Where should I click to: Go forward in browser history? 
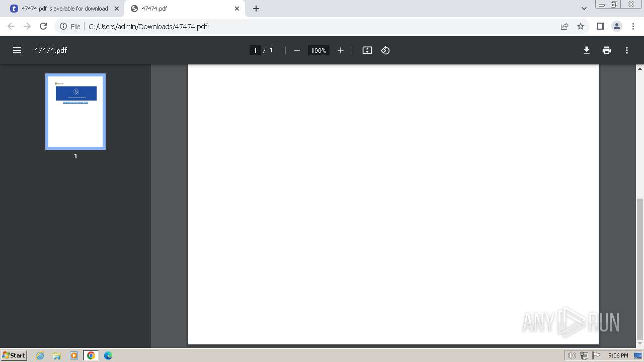[x=27, y=26]
